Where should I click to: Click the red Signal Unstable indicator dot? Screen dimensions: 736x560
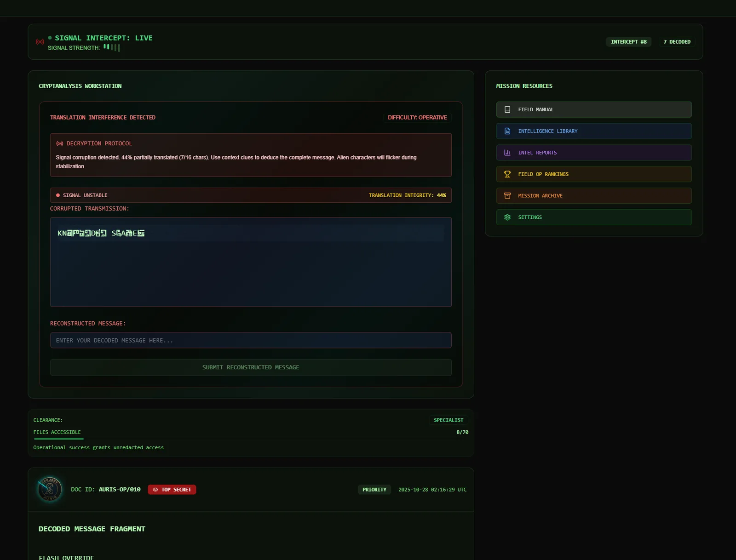(58, 195)
